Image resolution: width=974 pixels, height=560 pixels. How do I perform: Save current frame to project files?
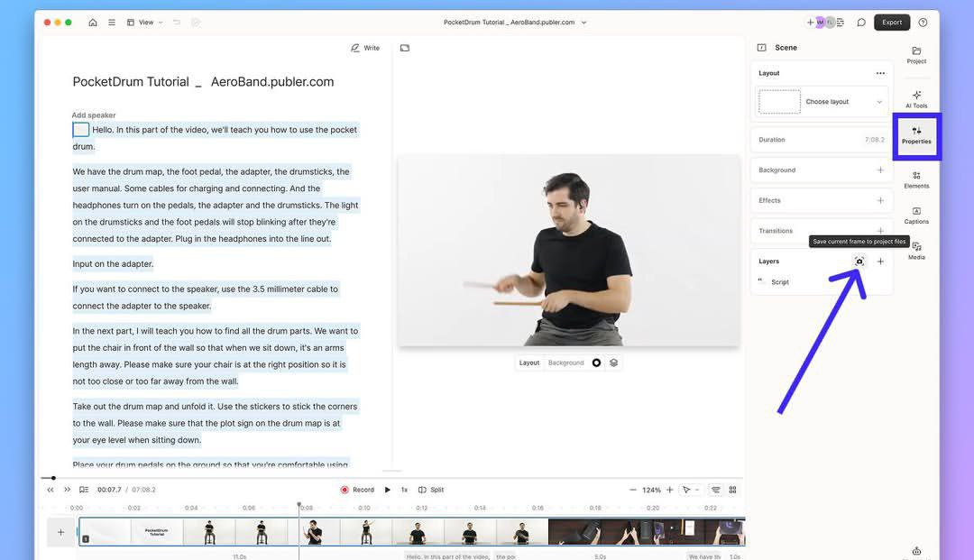click(x=859, y=261)
